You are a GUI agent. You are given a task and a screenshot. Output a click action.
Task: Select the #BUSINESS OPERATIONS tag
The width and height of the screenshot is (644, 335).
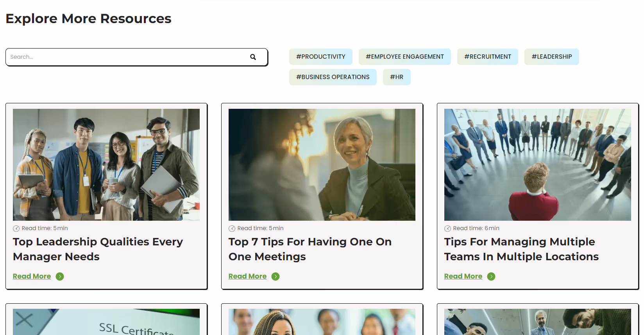tap(333, 77)
